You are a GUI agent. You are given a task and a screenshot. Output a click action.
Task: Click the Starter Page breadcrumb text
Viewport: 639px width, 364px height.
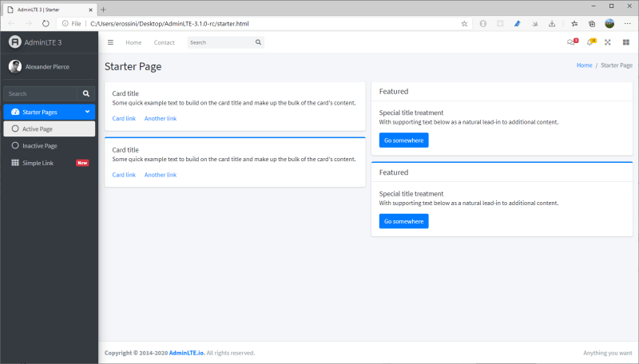pyautogui.click(x=617, y=65)
